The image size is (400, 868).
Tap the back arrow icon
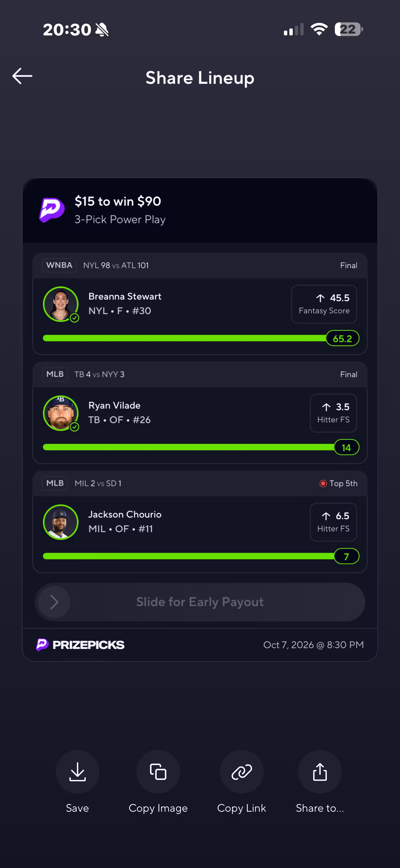click(22, 76)
